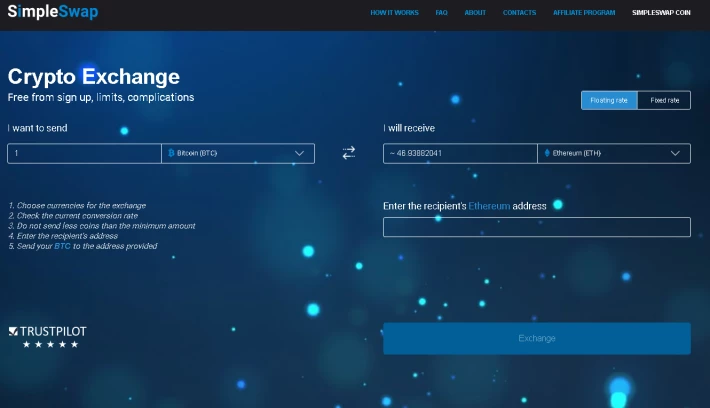The image size is (710, 408).
Task: Open the SimpleSwap Coin page
Action: [x=661, y=13]
